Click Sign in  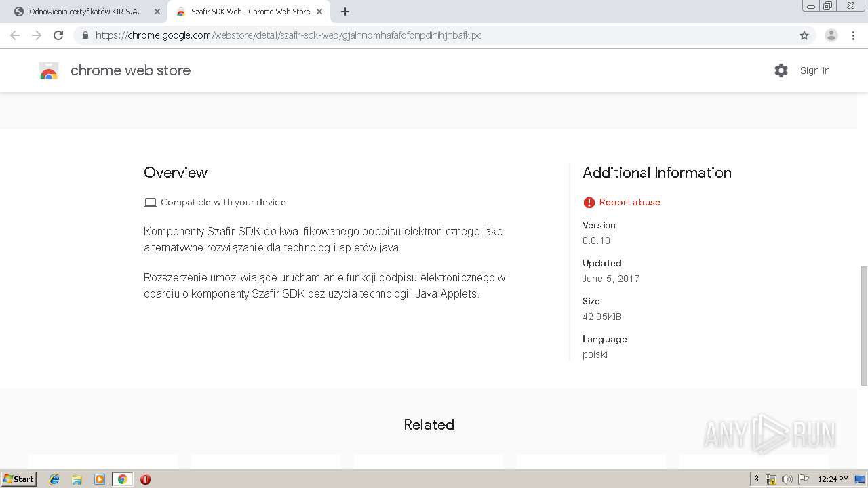click(814, 70)
